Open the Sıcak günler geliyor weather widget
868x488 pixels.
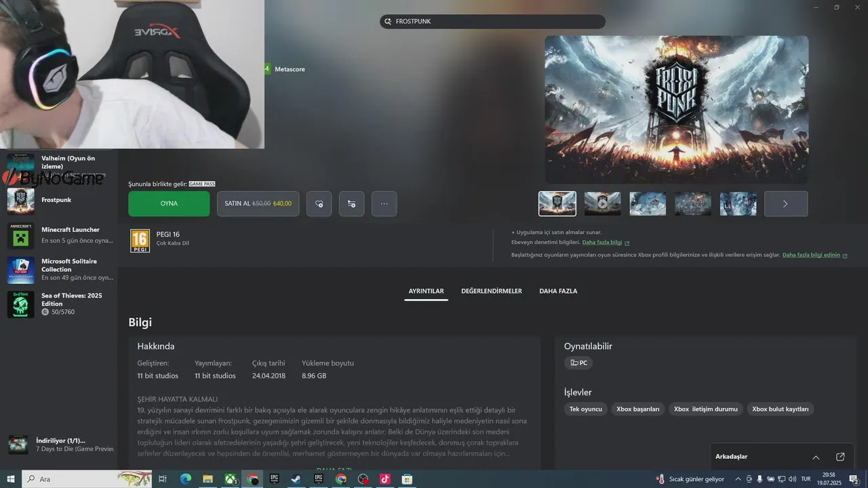(x=690, y=479)
